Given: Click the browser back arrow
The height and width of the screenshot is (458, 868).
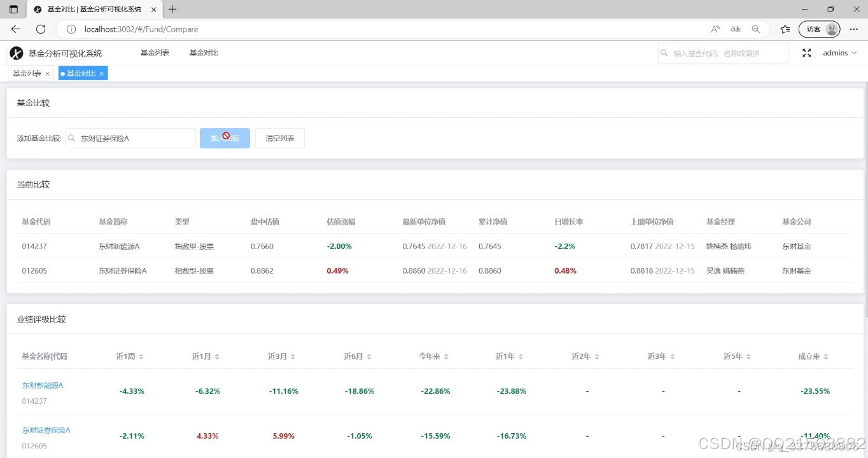Looking at the screenshot, I should coord(15,29).
